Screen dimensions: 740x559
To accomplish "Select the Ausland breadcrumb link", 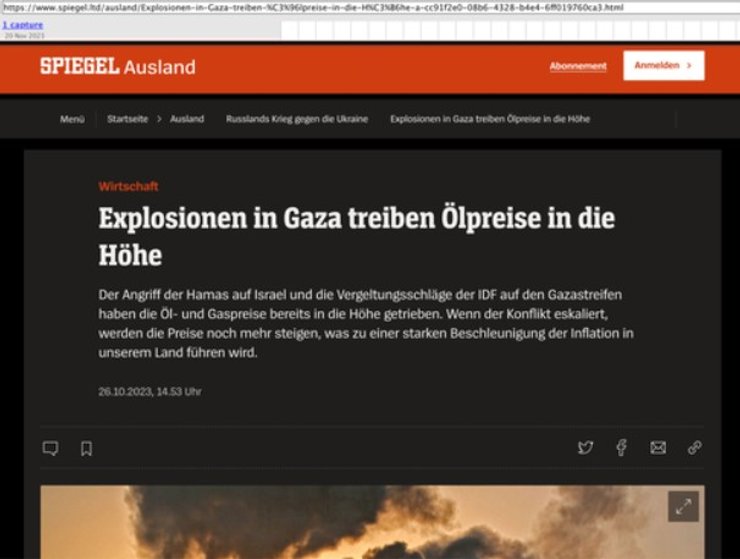I will click(x=187, y=119).
